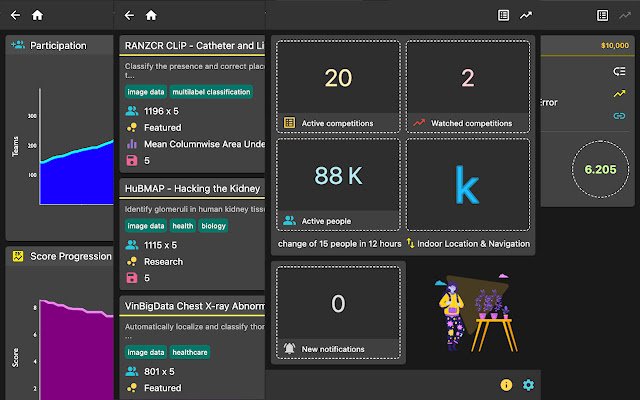Viewport: 640px width, 400px height.
Task: Click the back arrow in the Participation panel
Action: click(16, 16)
